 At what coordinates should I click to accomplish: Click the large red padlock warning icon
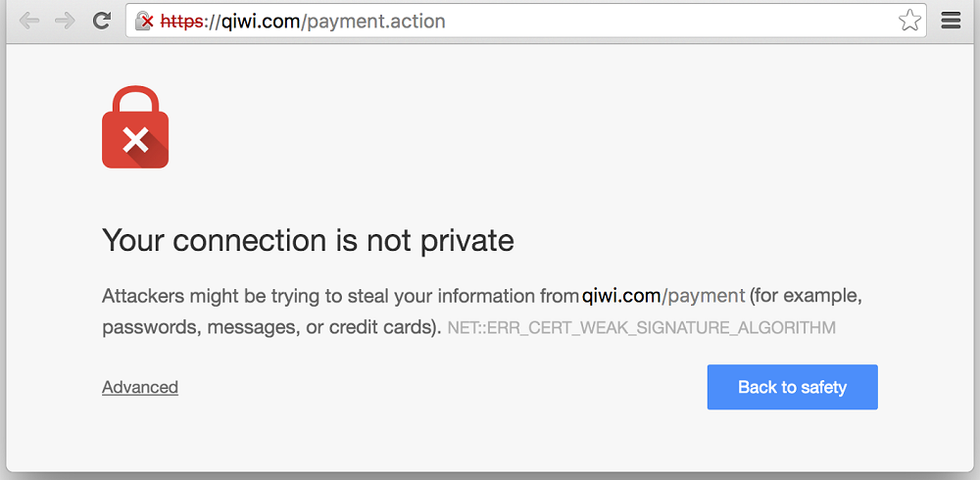(135, 127)
